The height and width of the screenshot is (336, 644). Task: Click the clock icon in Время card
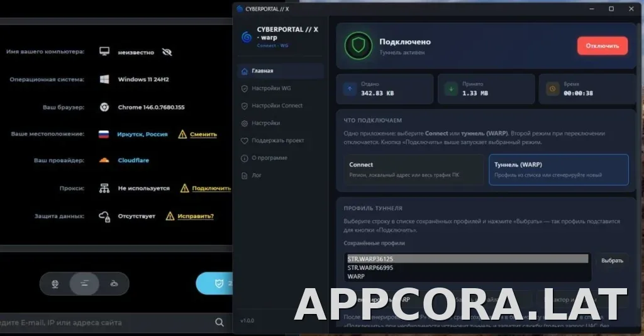tap(552, 89)
